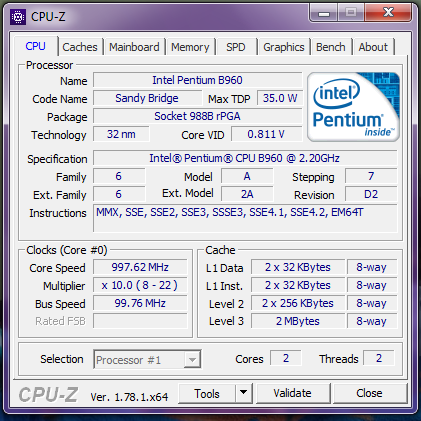This screenshot has height=421, width=421.
Task: Switch to the Bench tab
Action: tap(331, 47)
